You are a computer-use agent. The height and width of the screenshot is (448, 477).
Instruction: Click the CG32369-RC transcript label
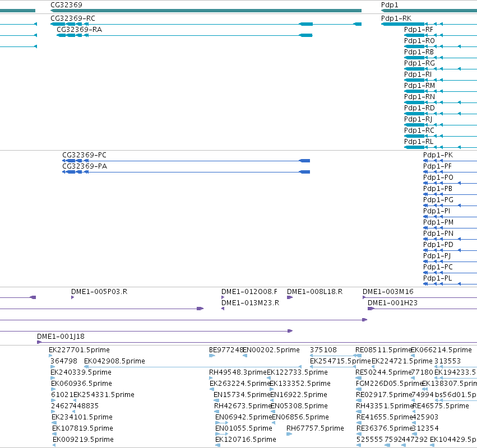click(73, 18)
